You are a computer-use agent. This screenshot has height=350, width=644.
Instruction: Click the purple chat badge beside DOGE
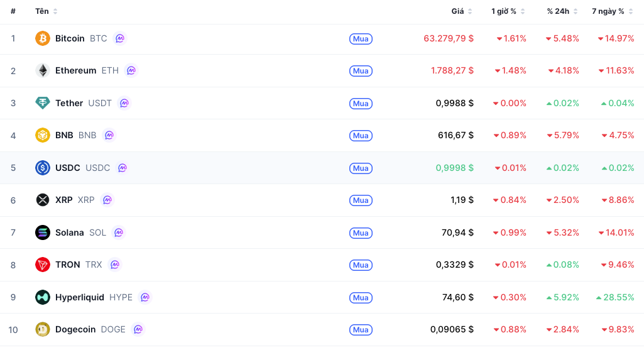(138, 329)
